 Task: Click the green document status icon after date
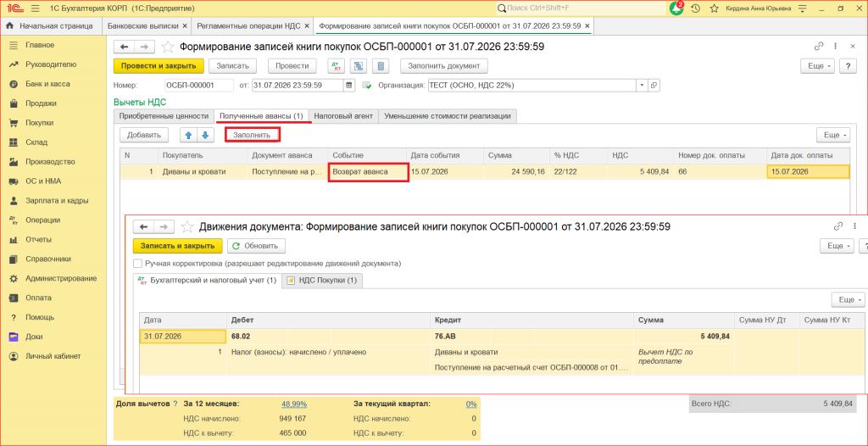click(x=366, y=86)
